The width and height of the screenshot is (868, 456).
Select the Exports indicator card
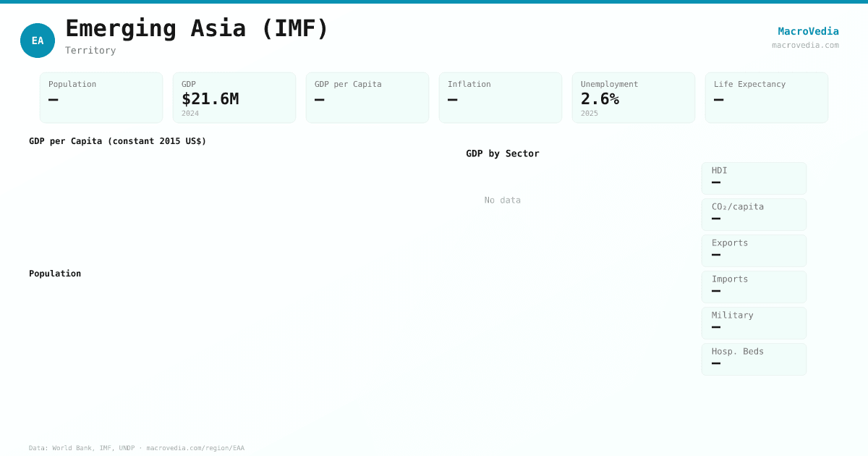coord(754,250)
